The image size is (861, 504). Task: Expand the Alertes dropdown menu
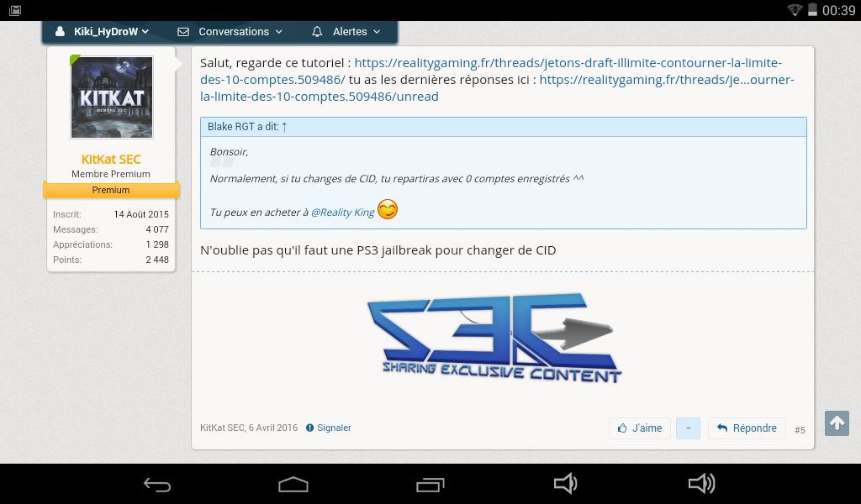click(346, 32)
